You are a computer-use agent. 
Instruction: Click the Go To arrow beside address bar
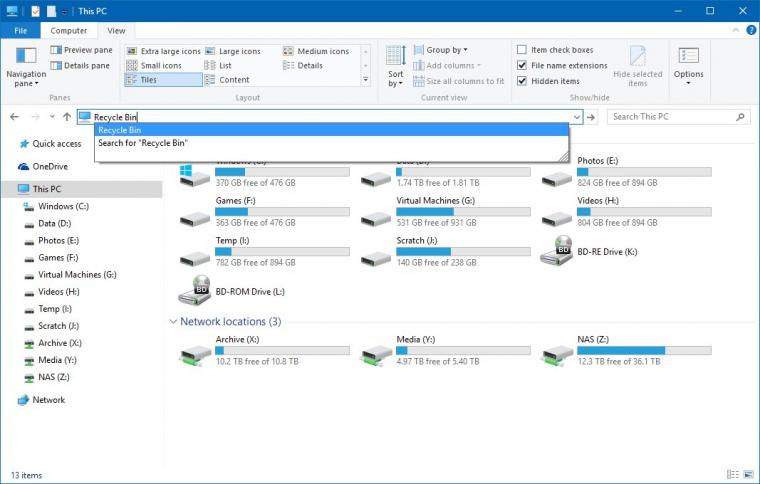591,117
